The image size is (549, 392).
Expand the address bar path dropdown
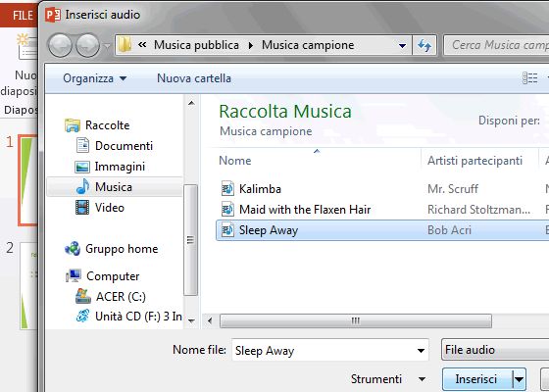pos(402,45)
